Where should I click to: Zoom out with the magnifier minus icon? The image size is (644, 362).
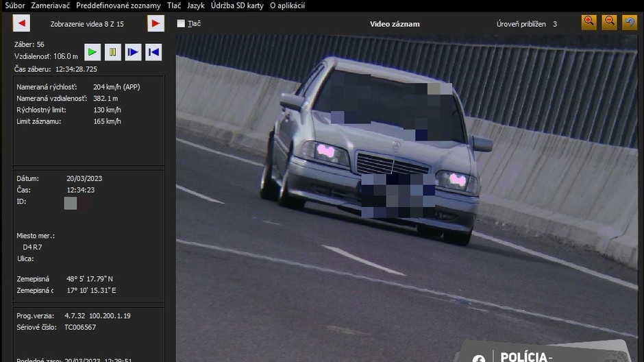click(609, 22)
